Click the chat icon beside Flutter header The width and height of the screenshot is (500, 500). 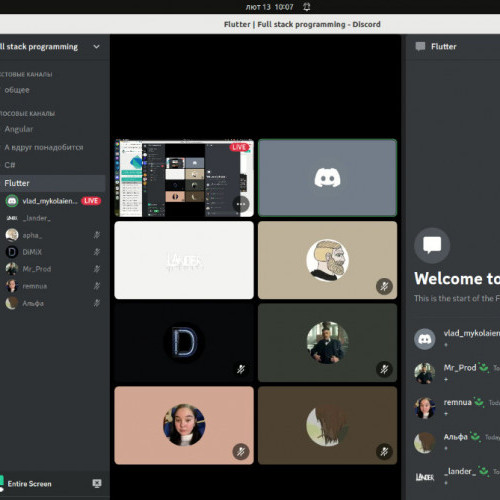pyautogui.click(x=420, y=47)
